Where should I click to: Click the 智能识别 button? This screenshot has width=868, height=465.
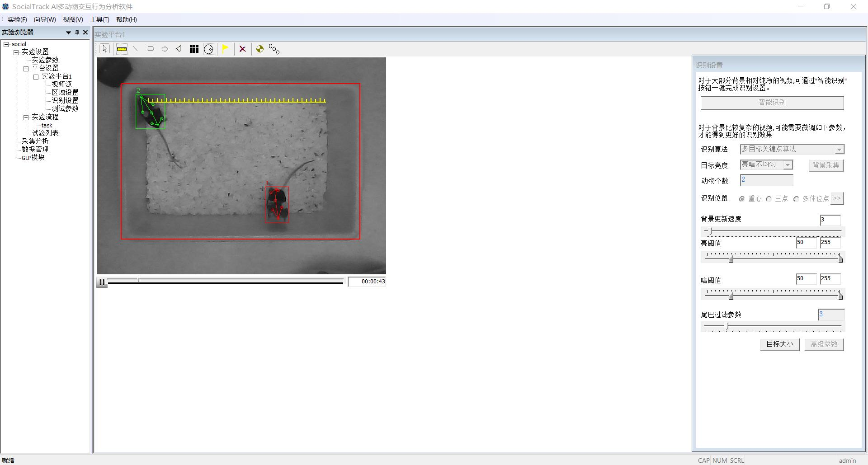[772, 103]
